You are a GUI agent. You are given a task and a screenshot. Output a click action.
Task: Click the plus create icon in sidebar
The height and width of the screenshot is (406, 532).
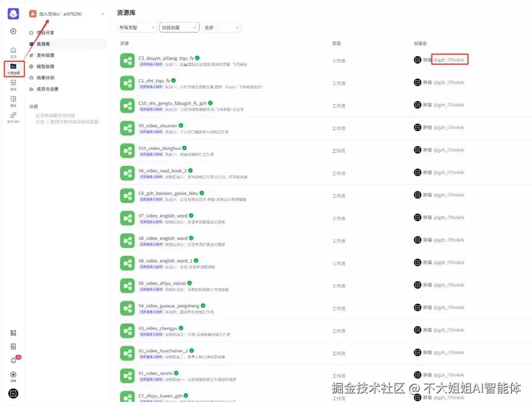coord(13,32)
